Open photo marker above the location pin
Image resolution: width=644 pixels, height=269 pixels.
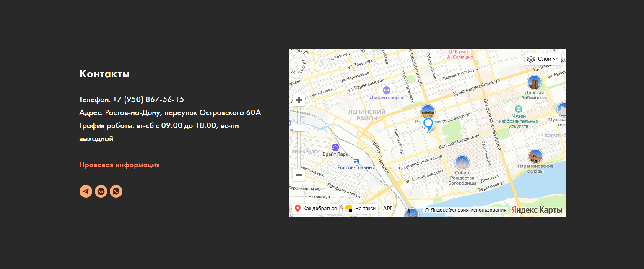click(428, 112)
